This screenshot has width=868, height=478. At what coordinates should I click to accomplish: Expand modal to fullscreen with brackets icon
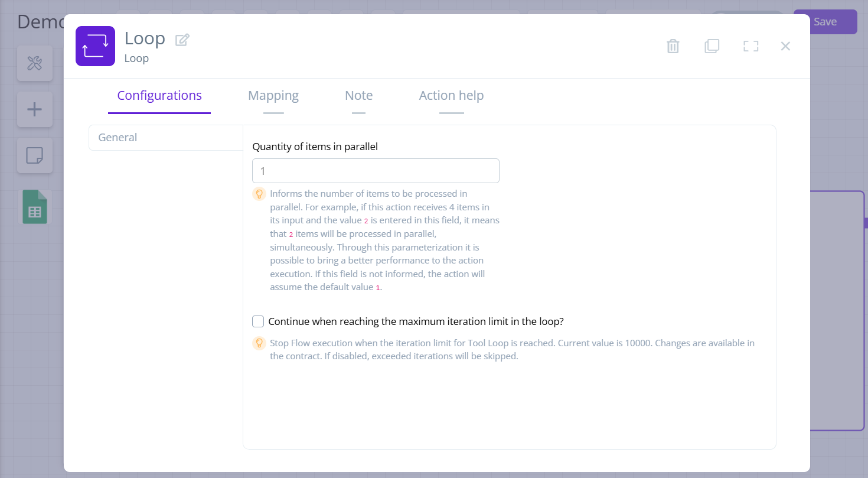(x=750, y=45)
